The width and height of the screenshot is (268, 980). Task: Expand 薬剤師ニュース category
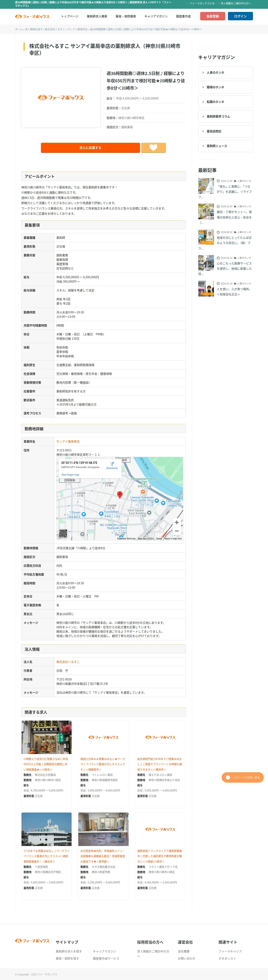[x=225, y=146]
